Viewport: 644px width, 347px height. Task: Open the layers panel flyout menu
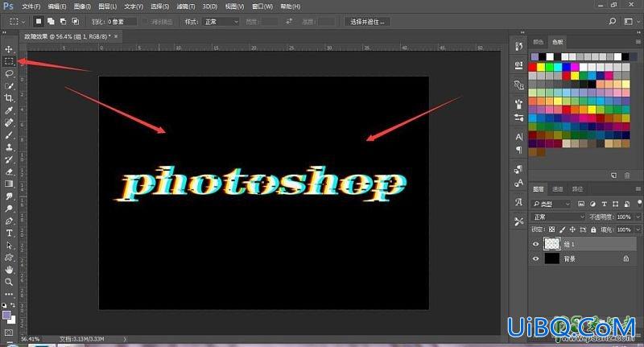pyautogui.click(x=638, y=189)
